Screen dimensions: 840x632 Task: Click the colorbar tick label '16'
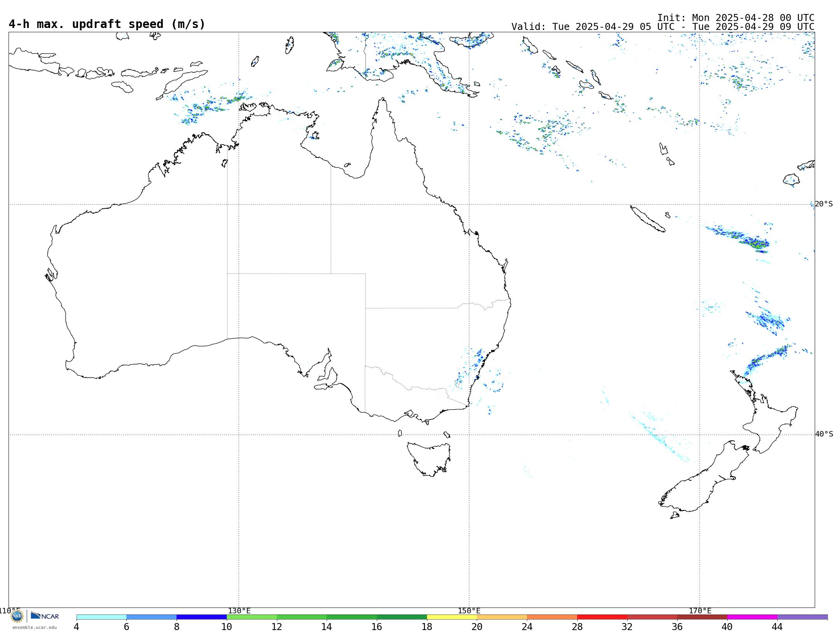tap(377, 627)
